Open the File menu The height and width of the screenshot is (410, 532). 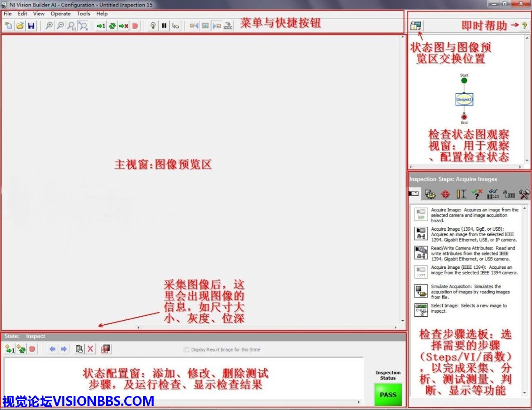(x=8, y=14)
